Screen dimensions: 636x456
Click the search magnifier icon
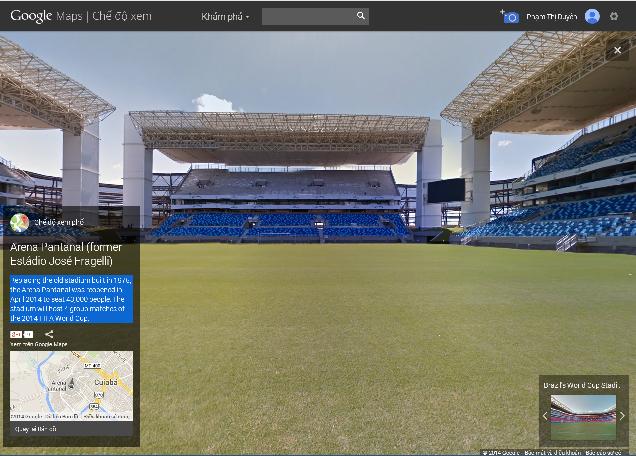(360, 16)
